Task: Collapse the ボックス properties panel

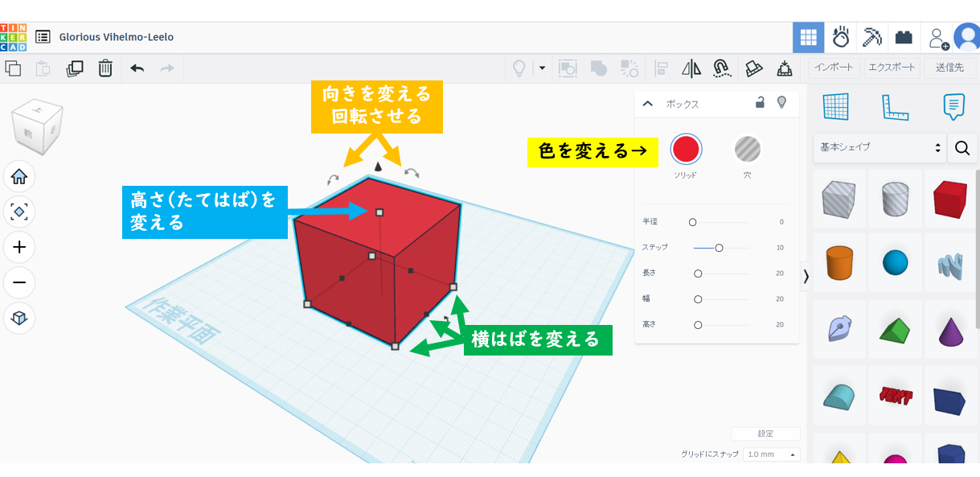Action: coord(648,104)
